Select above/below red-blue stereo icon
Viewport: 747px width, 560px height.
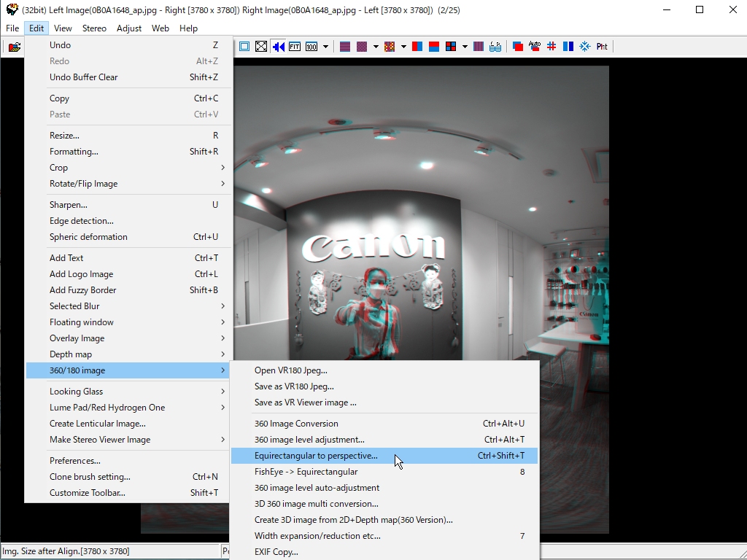click(434, 46)
